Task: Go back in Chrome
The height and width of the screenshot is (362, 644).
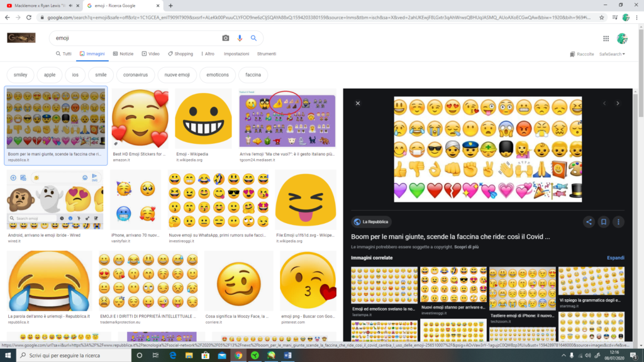Action: 8,17
